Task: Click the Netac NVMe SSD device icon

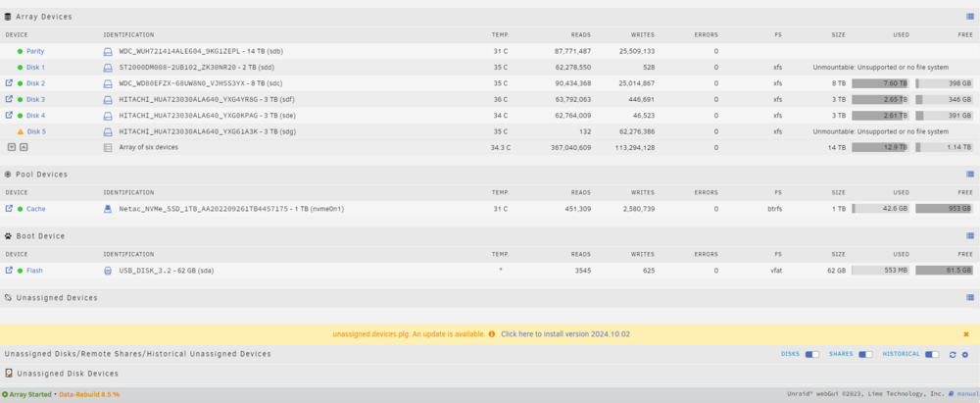Action: 108,209
